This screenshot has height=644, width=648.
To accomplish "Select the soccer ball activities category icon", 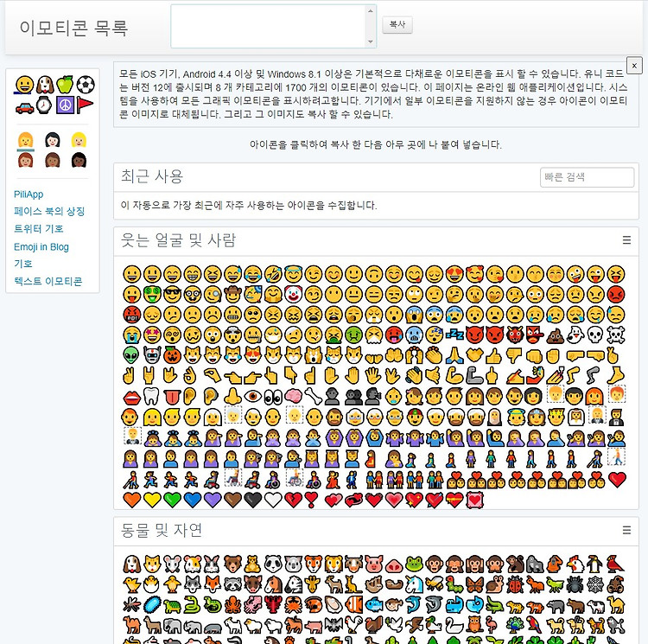I will [86, 85].
